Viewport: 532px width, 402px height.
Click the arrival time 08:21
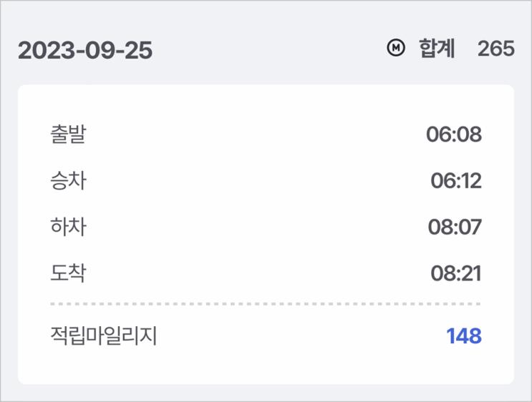point(455,273)
